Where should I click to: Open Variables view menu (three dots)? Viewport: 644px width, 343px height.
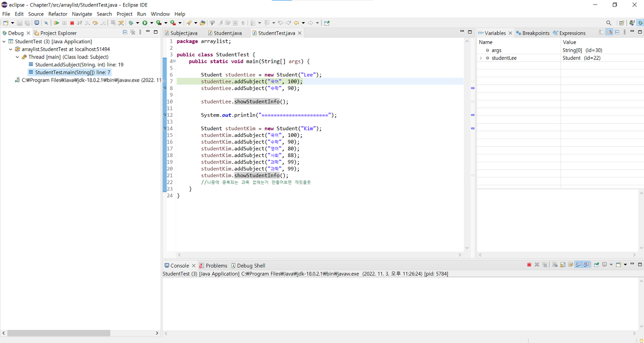coord(625,32)
